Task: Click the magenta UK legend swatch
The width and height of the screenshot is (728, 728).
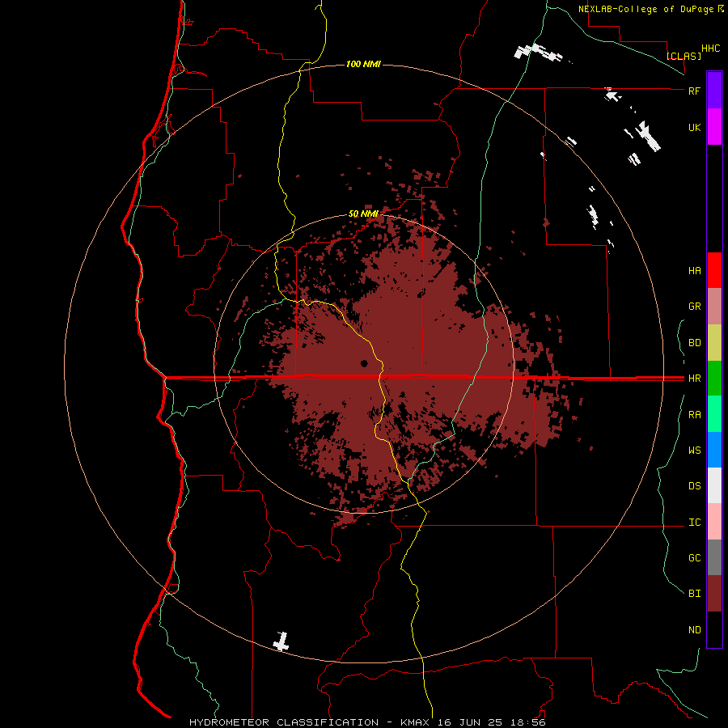Action: (x=714, y=127)
